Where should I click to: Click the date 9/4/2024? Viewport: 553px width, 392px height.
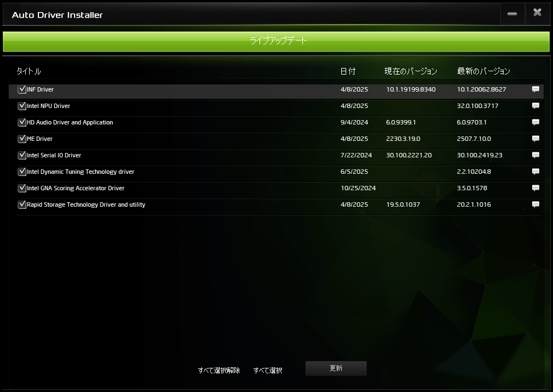354,122
